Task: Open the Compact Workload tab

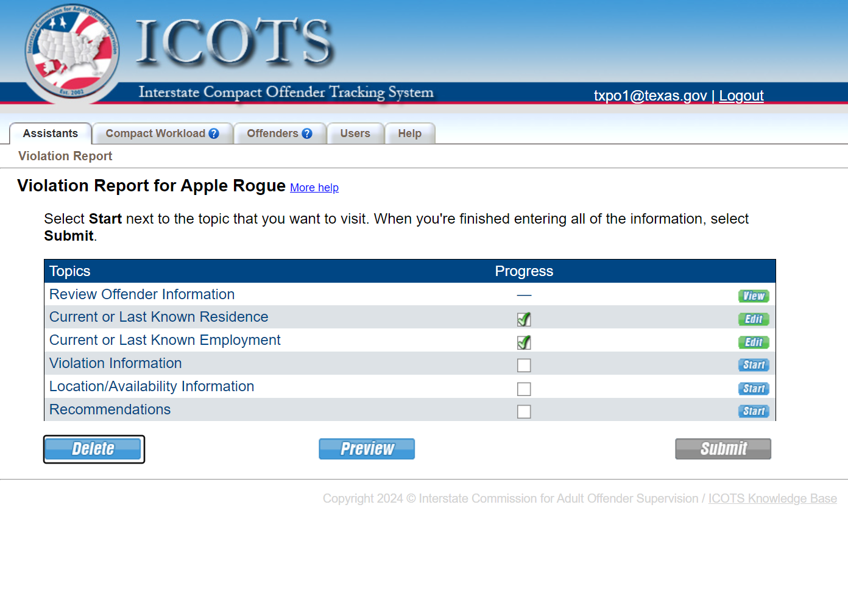Action: tap(163, 133)
